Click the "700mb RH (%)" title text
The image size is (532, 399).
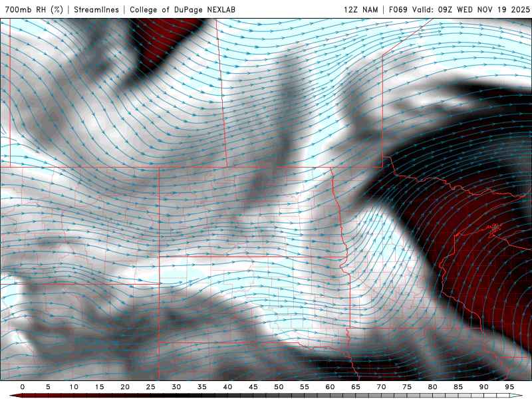coord(34,9)
